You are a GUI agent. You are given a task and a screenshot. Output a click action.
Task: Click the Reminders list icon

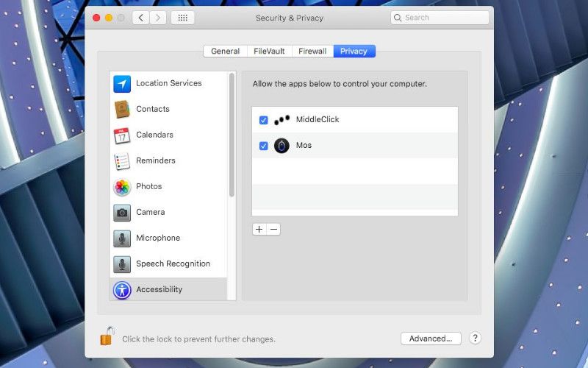122,160
